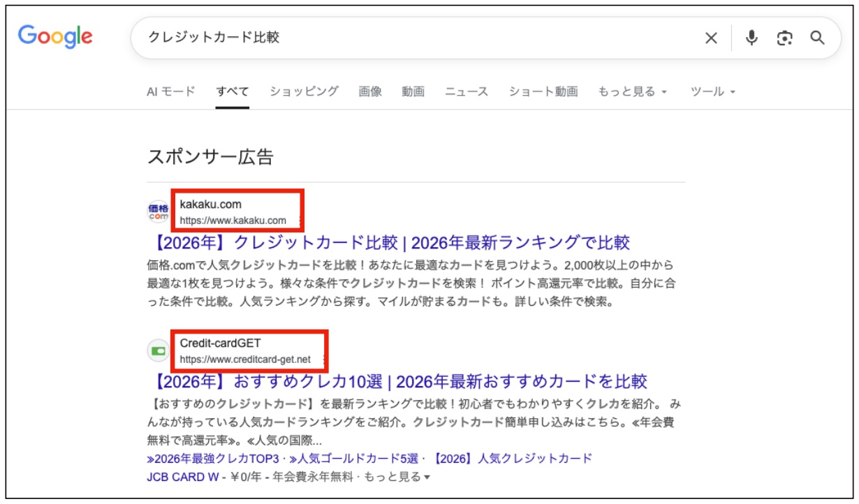Click the Credit-cardGET green favicon
Screen dimensions: 859x504
(x=159, y=351)
